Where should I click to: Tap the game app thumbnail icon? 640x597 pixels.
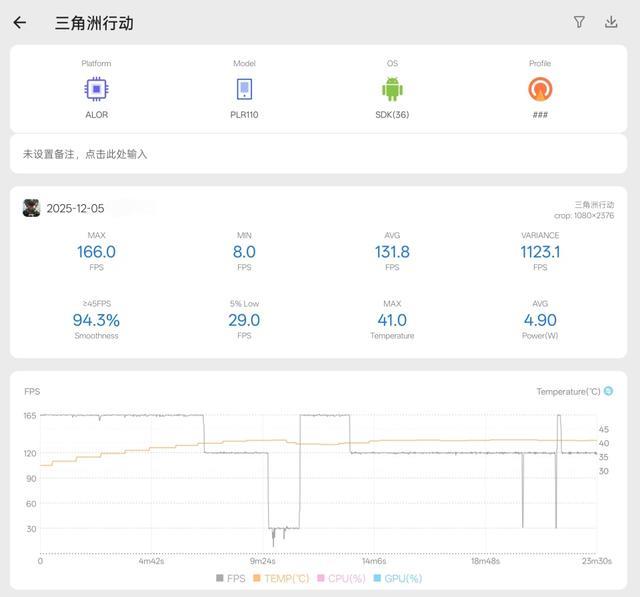[x=32, y=208]
